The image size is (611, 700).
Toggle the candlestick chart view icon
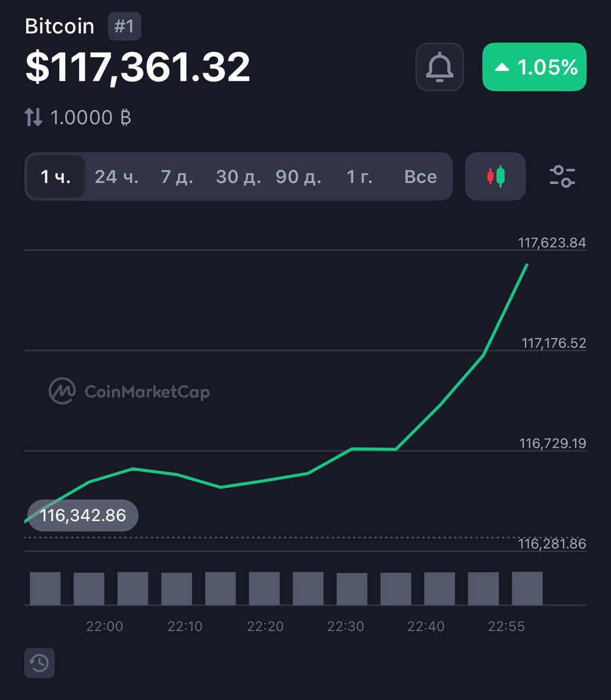coord(496,177)
